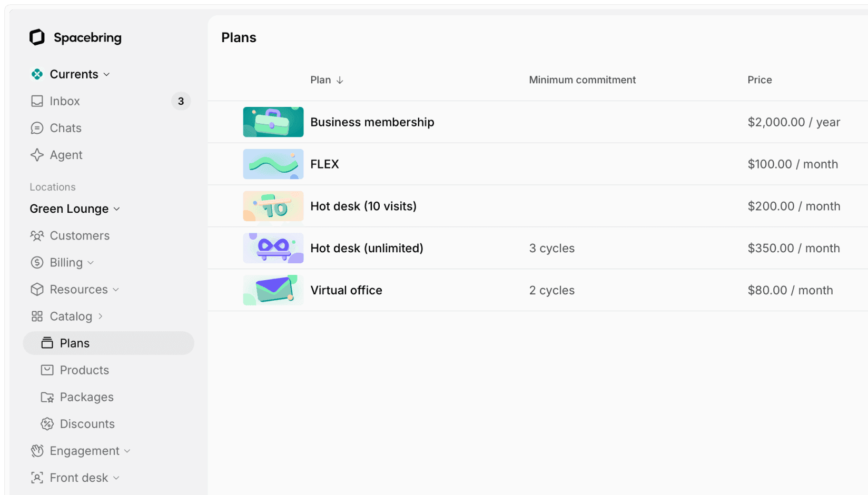Viewport: 868px width, 495px height.
Task: Click the $2,000.00 / year price
Action: pos(794,122)
